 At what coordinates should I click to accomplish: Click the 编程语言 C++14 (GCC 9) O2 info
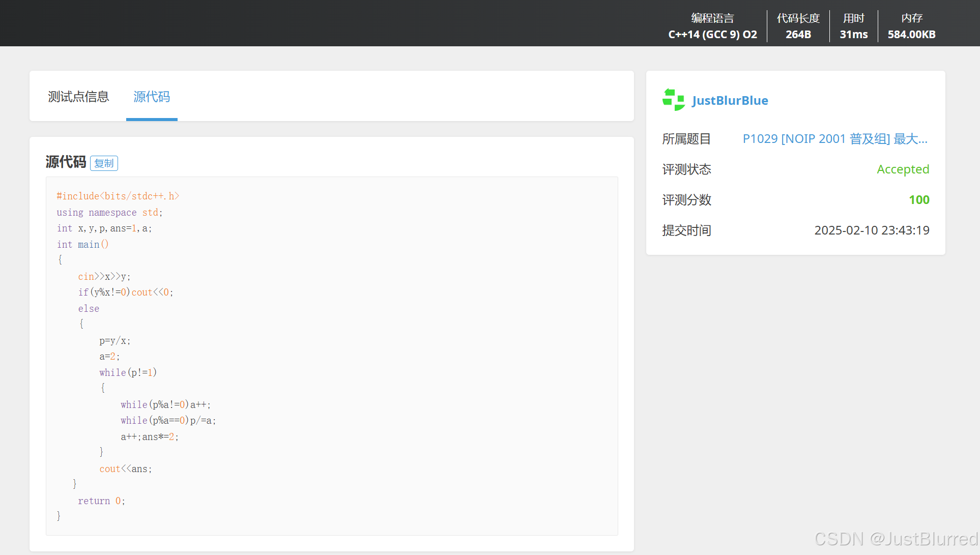click(x=712, y=26)
